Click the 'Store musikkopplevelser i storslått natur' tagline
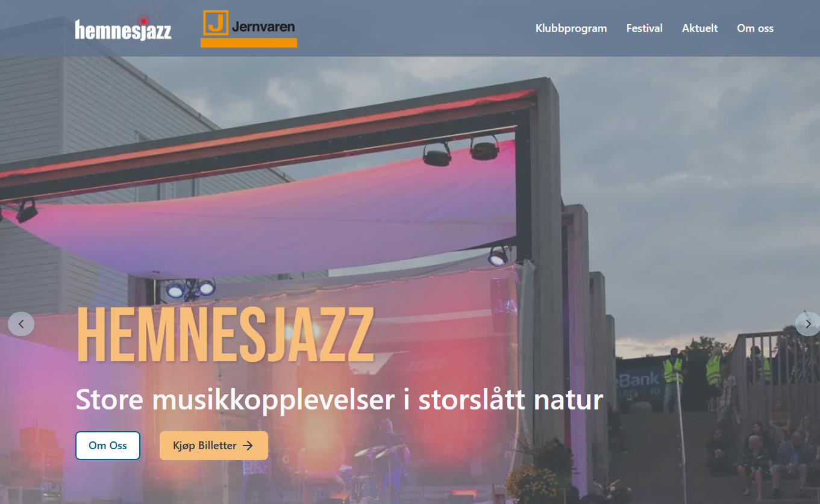 click(339, 399)
